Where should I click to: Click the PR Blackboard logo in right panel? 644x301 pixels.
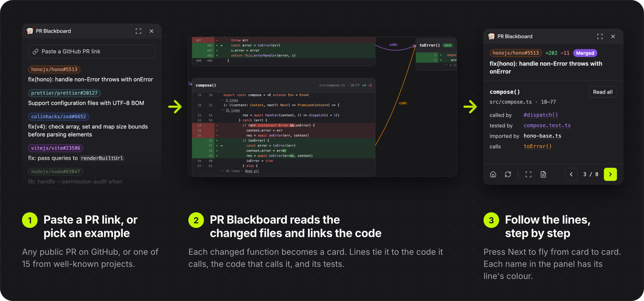point(491,36)
